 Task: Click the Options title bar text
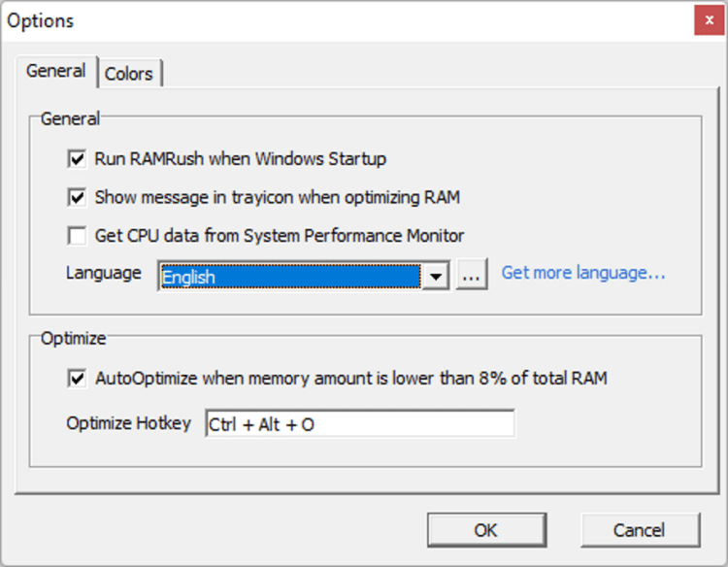click(x=41, y=20)
